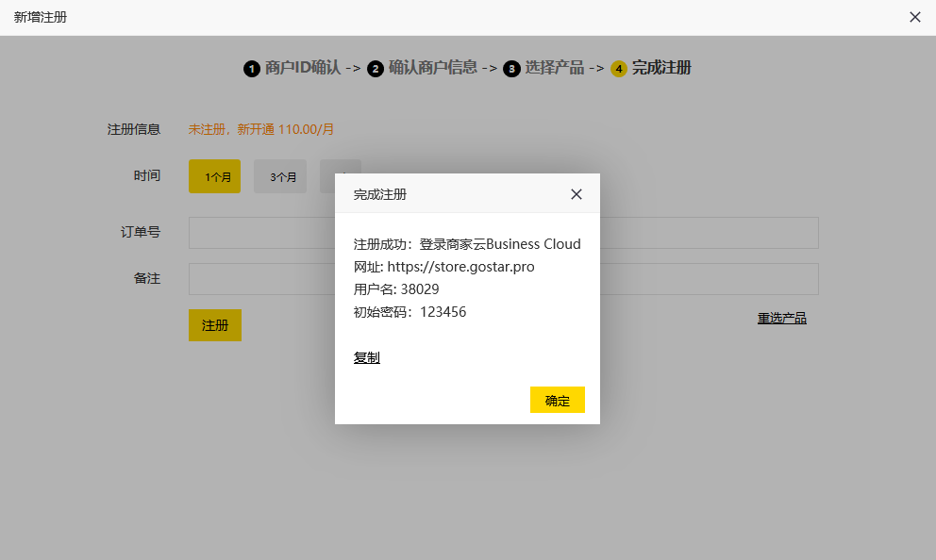
Task: Select the 3个月 duration option
Action: point(280,176)
